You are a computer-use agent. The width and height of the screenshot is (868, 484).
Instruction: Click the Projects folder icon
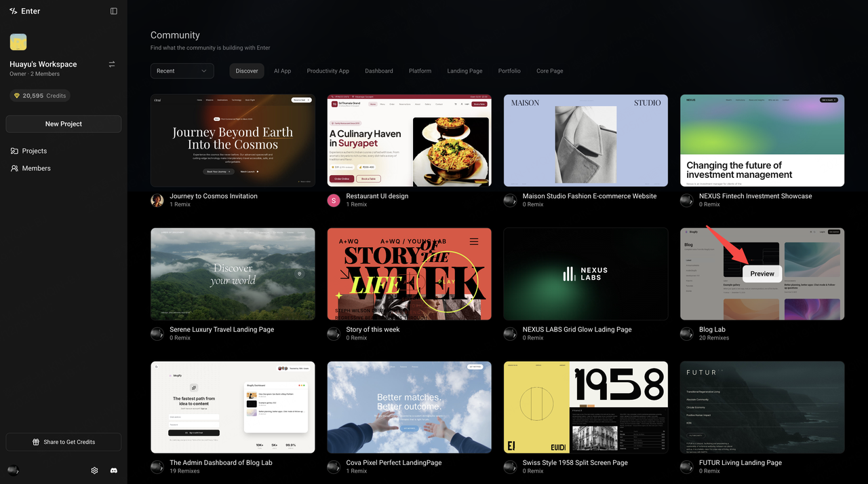(14, 151)
